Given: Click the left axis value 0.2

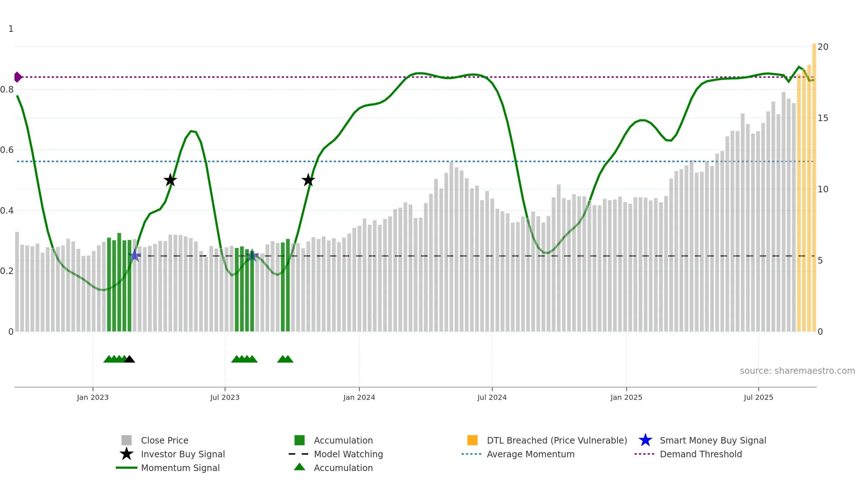Looking at the screenshot, I should click(x=7, y=271).
